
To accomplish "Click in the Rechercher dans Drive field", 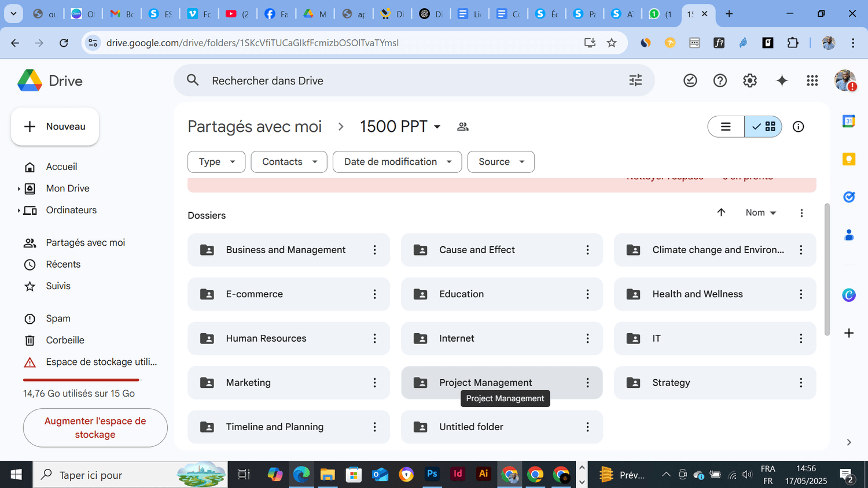I will coord(414,80).
